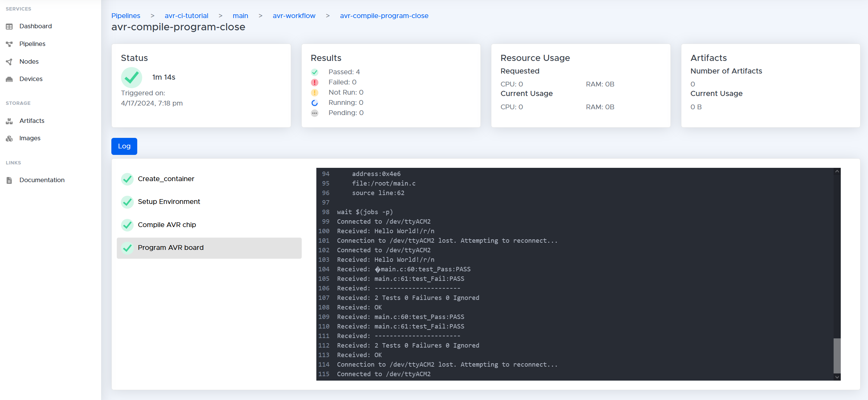Screen dimensions: 868x400
Task: Click the Devices icon in sidebar
Action: [x=10, y=79]
